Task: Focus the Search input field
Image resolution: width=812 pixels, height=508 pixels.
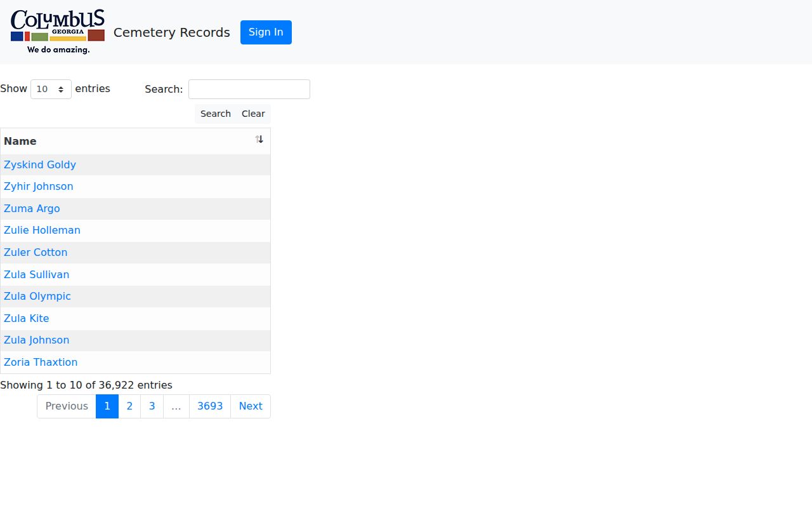Action: (x=249, y=89)
